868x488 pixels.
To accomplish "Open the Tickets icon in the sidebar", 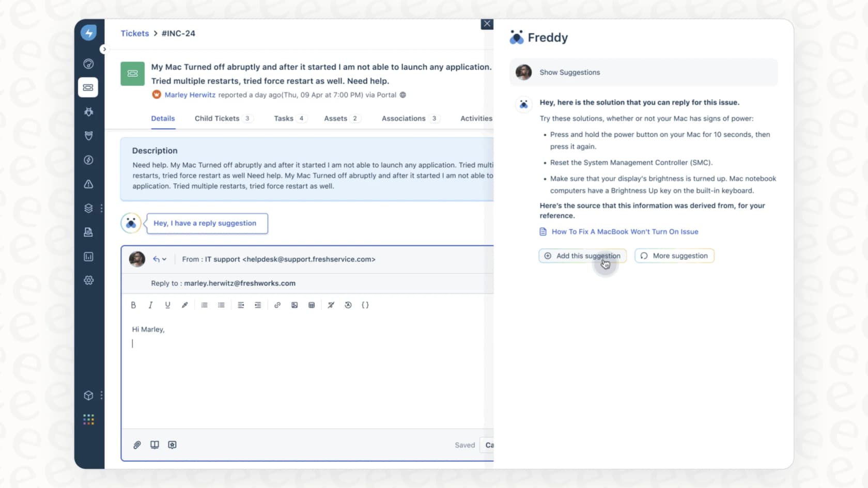I will pyautogui.click(x=88, y=87).
